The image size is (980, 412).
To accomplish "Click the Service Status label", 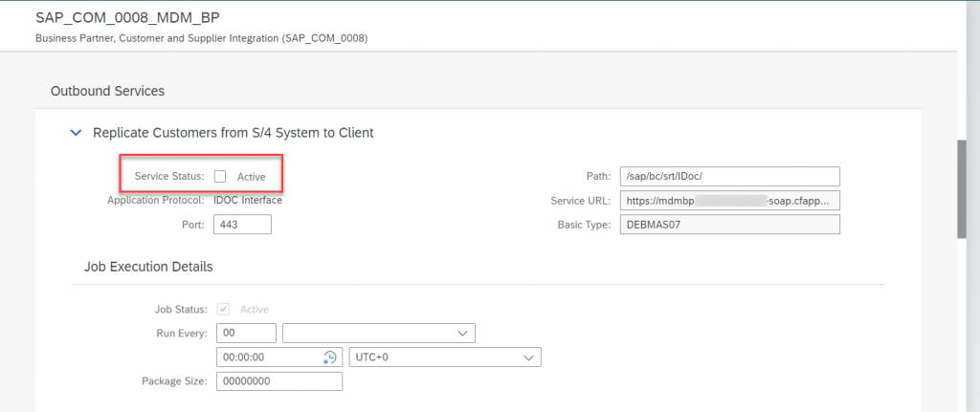I will pyautogui.click(x=169, y=177).
